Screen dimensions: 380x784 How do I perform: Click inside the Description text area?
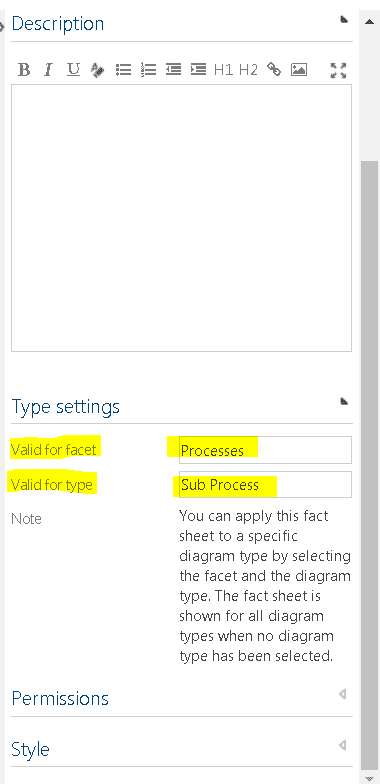[182, 218]
